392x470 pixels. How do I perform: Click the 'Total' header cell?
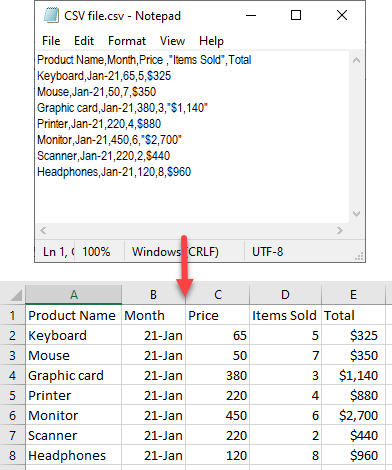pyautogui.click(x=353, y=315)
